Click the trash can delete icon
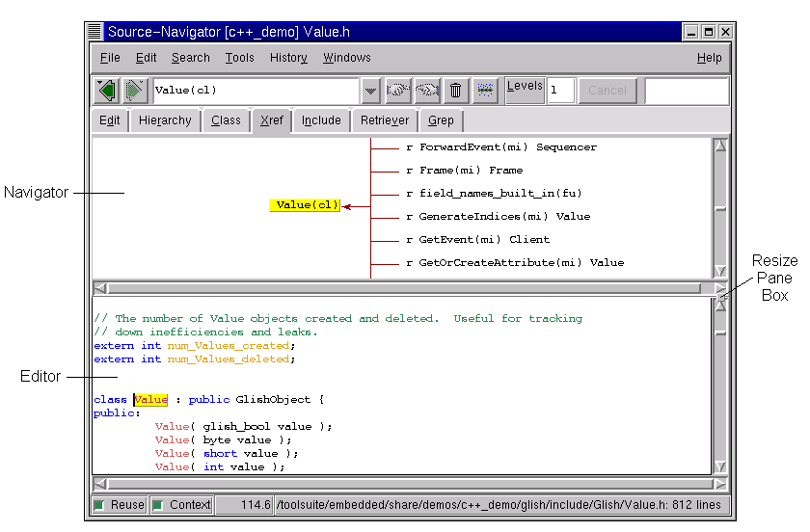 coord(455,91)
